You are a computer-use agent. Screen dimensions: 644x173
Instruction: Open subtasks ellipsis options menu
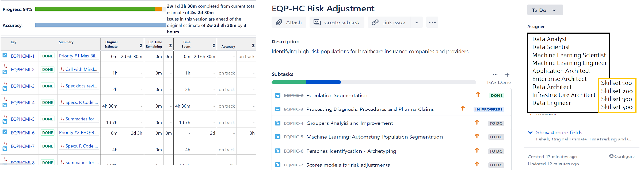(495, 75)
